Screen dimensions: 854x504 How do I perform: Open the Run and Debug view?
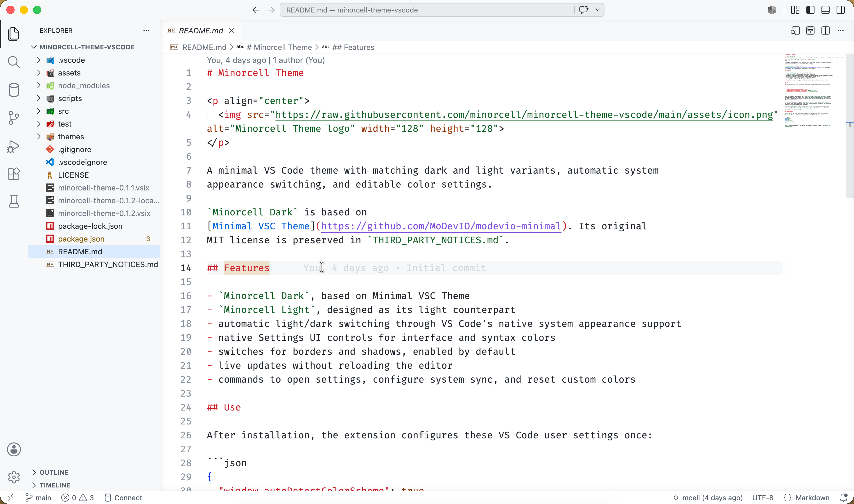click(14, 146)
